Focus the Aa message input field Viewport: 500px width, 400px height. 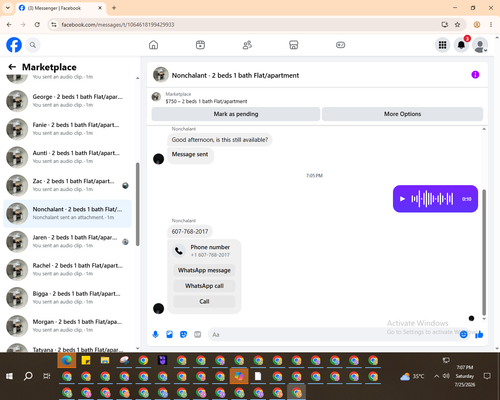[333, 334]
